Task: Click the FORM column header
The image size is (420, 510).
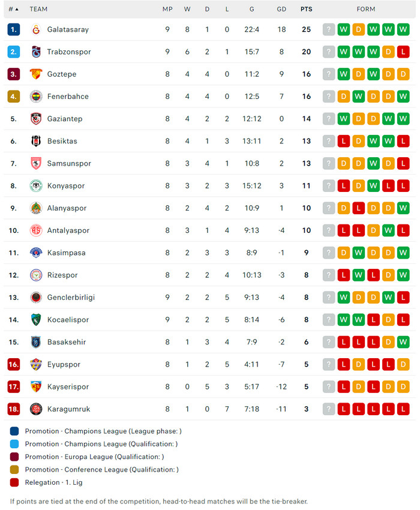Action: pos(365,9)
